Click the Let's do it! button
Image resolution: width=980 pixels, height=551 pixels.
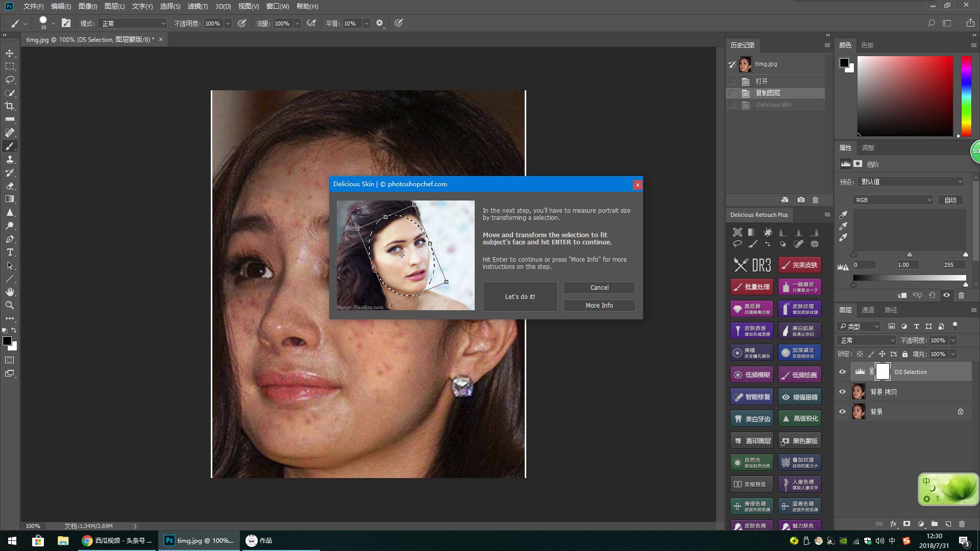coord(520,297)
